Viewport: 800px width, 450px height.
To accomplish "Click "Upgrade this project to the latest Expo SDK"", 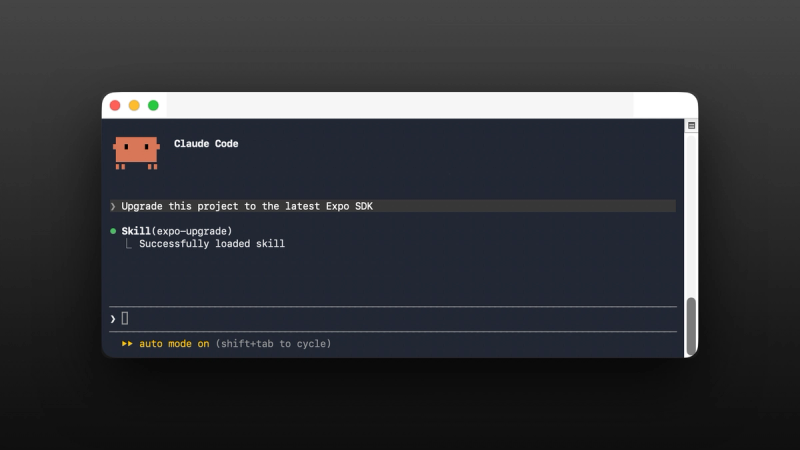I will pos(247,206).
